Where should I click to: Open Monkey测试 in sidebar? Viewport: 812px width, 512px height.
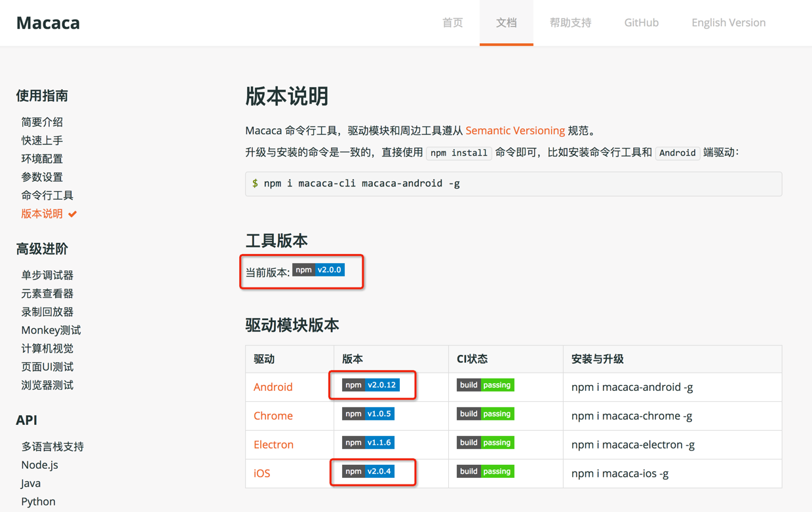[x=51, y=330]
